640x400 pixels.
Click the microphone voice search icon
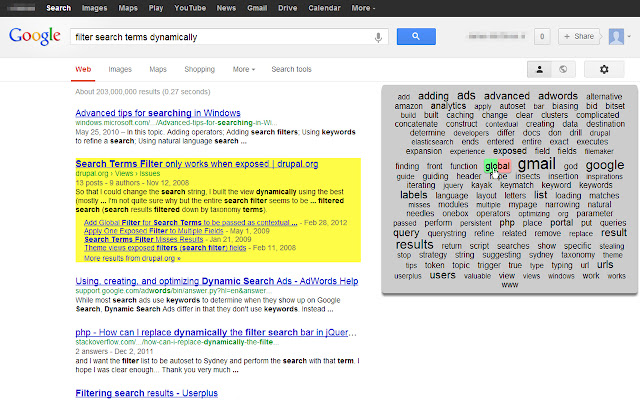(x=378, y=37)
